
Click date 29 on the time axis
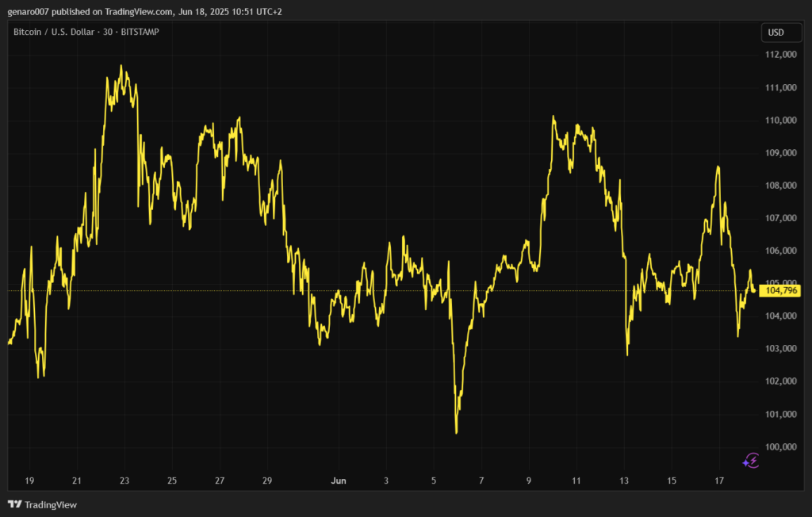click(267, 481)
